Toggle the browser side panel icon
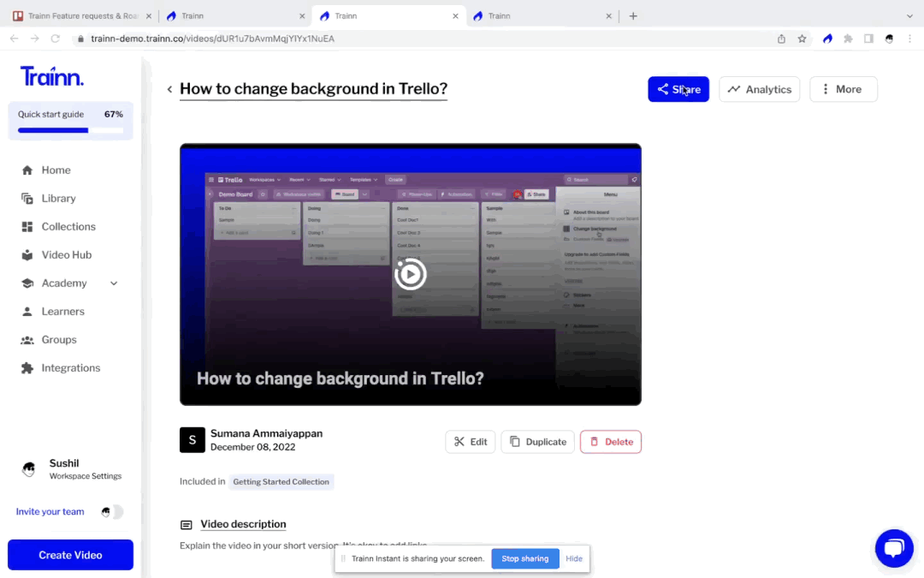924x578 pixels. pos(868,39)
